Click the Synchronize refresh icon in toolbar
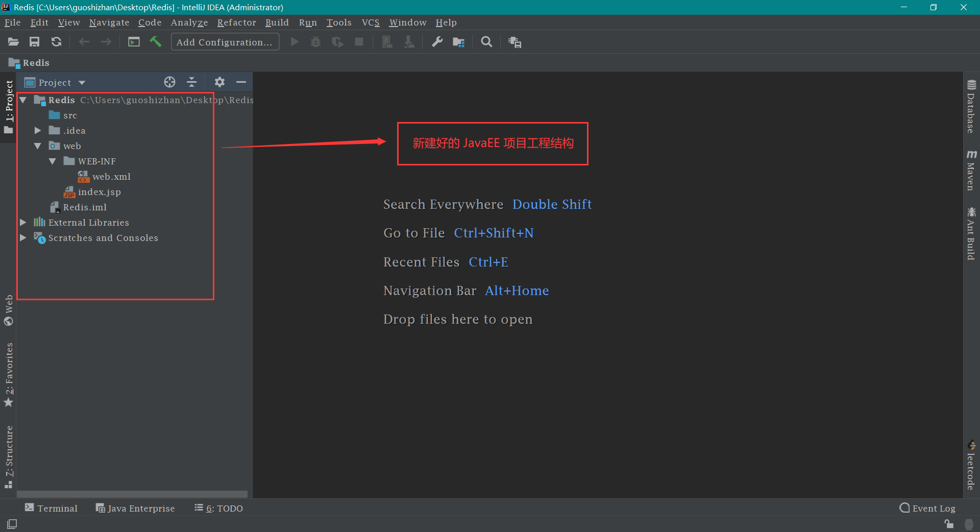This screenshot has height=532, width=980. (56, 42)
